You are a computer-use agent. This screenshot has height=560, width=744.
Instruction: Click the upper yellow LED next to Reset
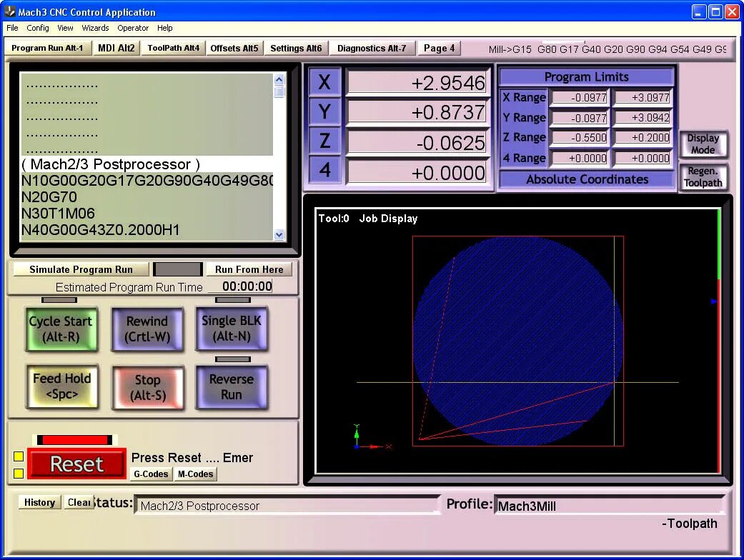19,456
